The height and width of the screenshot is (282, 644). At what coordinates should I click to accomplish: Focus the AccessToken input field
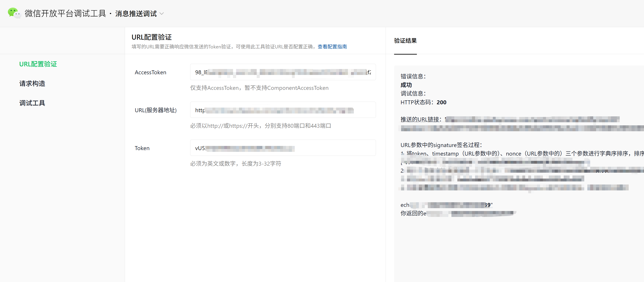coord(283,72)
